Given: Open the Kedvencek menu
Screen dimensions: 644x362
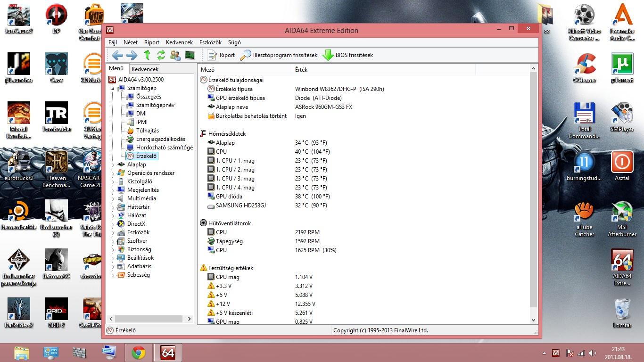Looking at the screenshot, I should click(x=180, y=42).
